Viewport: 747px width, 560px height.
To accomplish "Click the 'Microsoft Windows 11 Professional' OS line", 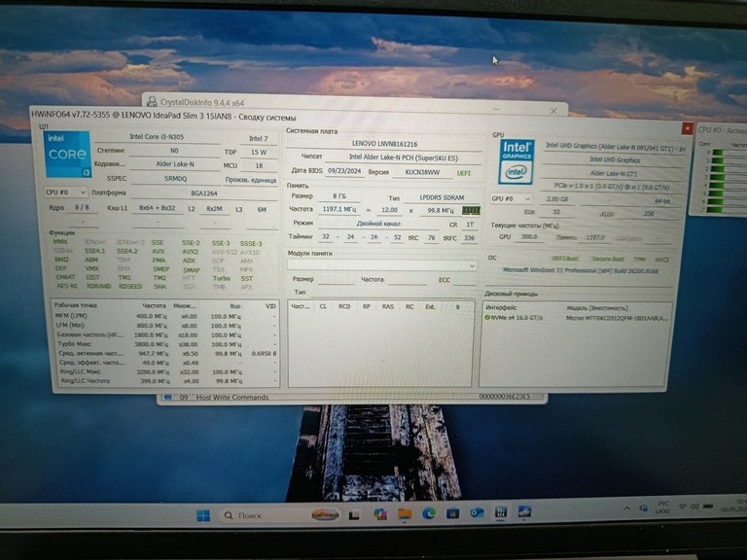I will point(581,270).
